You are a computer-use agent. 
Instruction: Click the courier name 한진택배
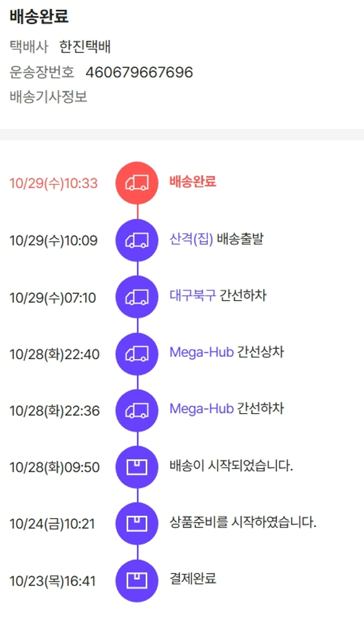(x=85, y=47)
